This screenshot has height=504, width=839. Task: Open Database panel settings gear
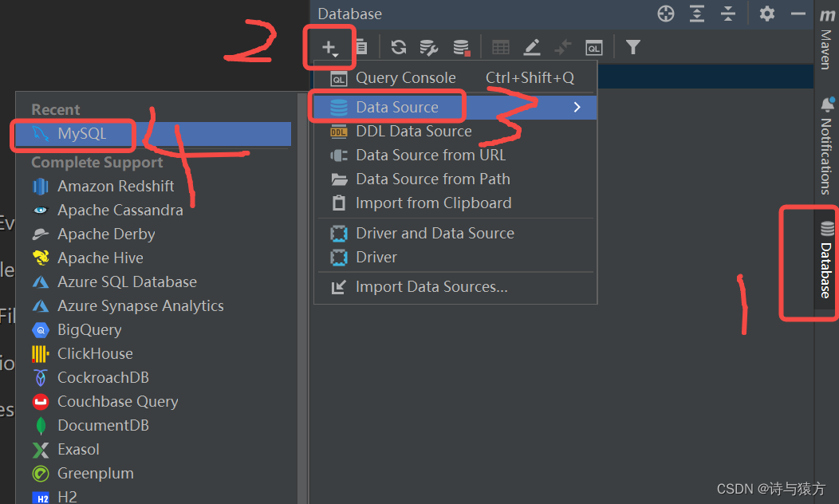766,14
